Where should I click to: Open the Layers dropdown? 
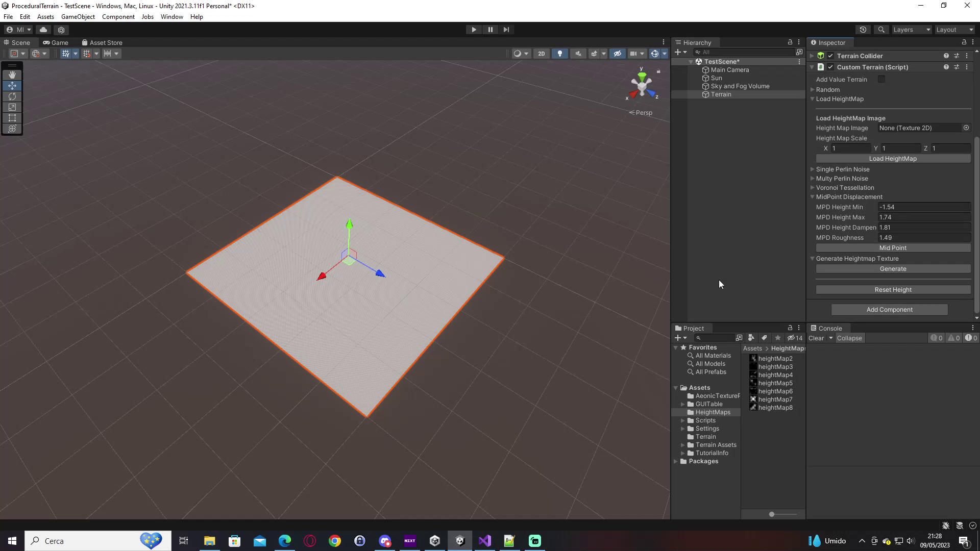coord(912,30)
